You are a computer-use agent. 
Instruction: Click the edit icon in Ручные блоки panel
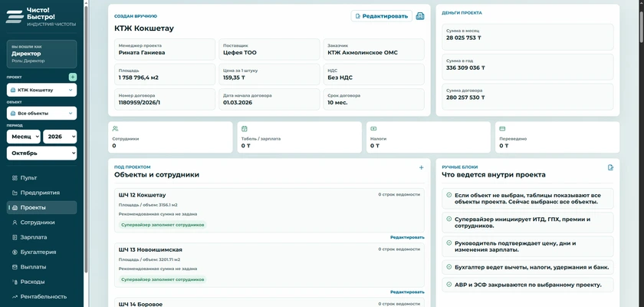click(611, 167)
